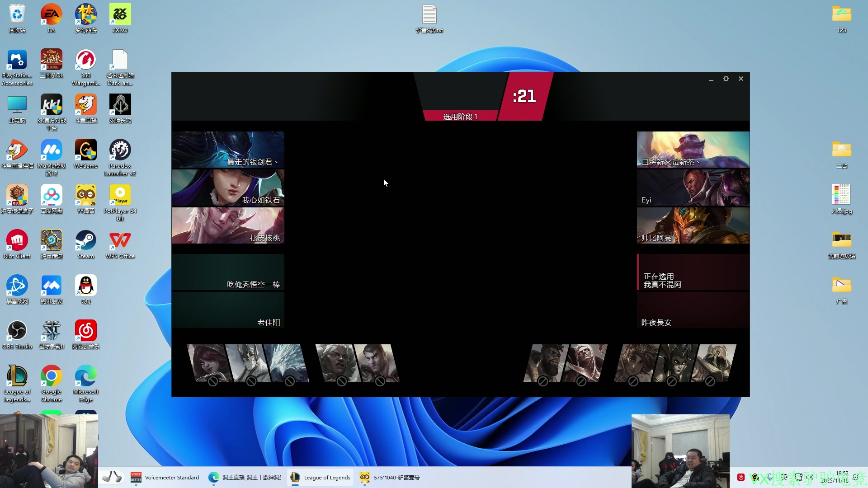Open the Steam desktop shortcut
The width and height of the screenshot is (868, 488).
click(85, 240)
